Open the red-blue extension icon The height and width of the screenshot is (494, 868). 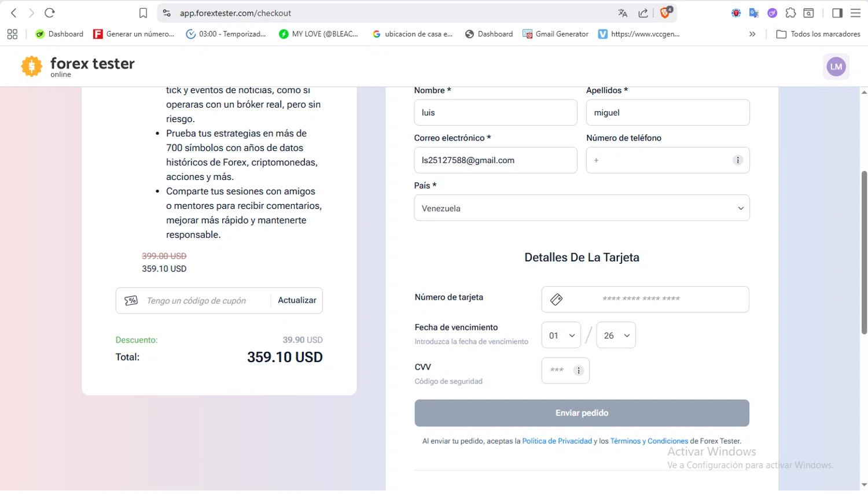[x=736, y=13]
